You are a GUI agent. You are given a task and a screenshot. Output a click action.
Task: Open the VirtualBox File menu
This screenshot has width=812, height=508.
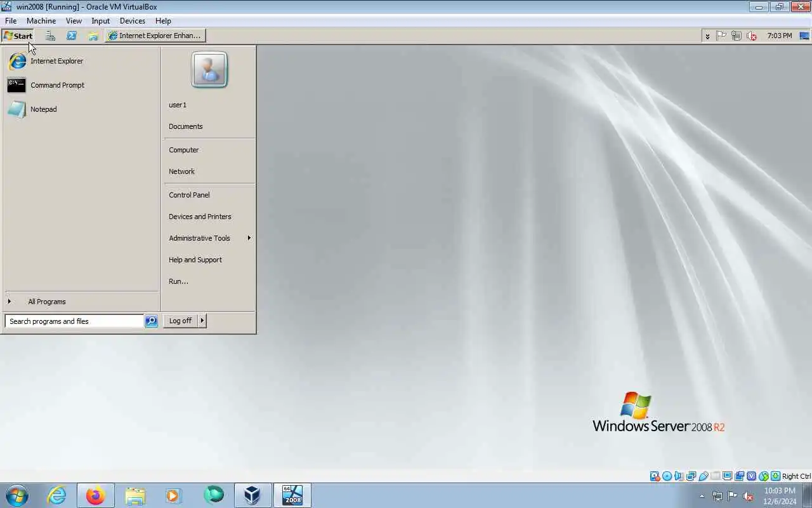[x=11, y=21]
